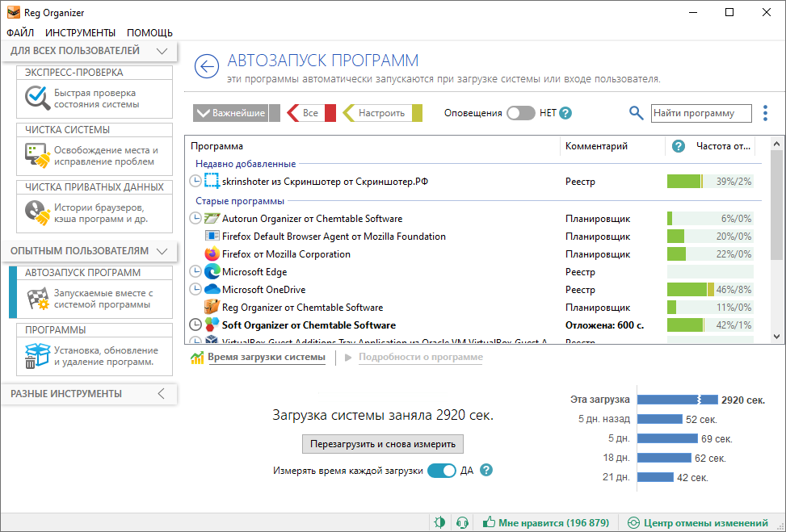Switch to Подробности о программе tab
The height and width of the screenshot is (532, 786).
[420, 357]
